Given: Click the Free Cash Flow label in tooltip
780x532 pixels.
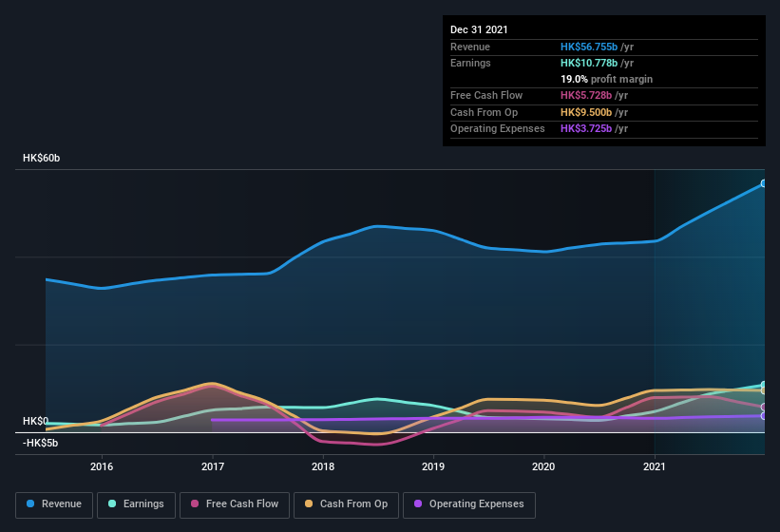Looking at the screenshot, I should [x=486, y=95].
